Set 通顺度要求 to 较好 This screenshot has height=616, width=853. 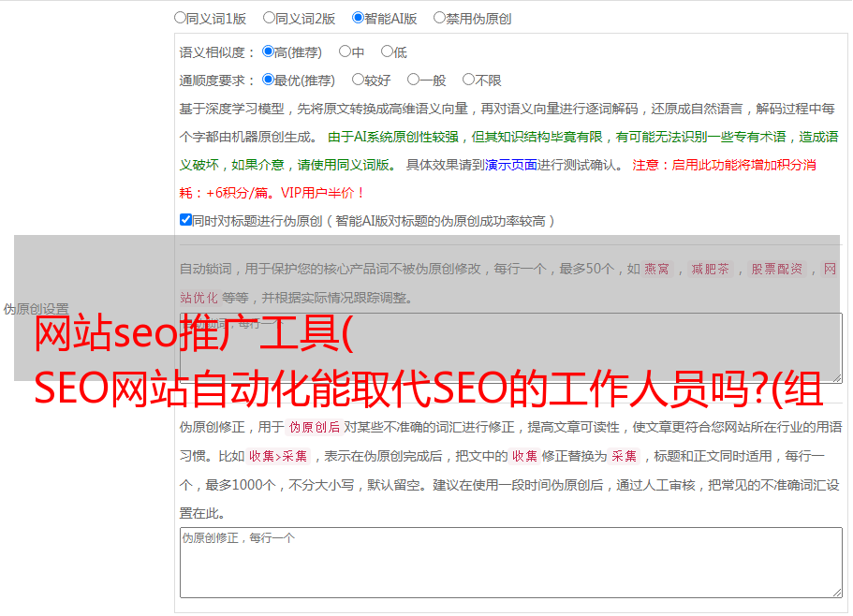(358, 80)
